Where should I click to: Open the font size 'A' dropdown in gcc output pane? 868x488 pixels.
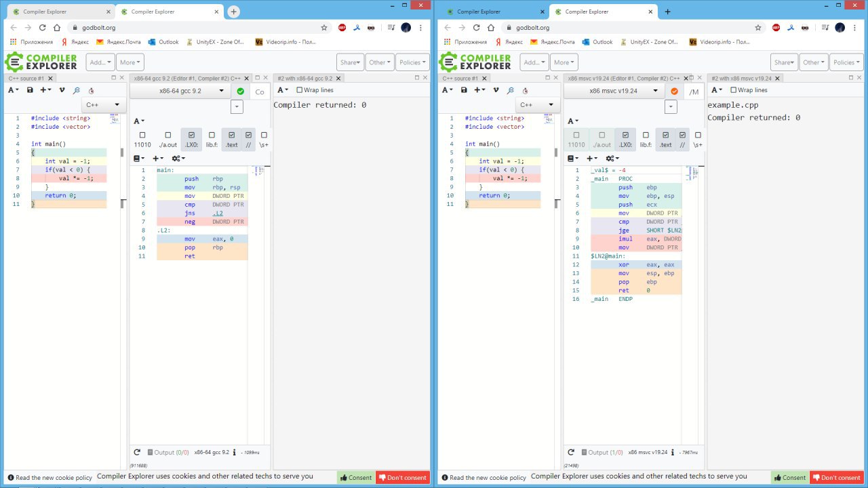pyautogui.click(x=283, y=90)
